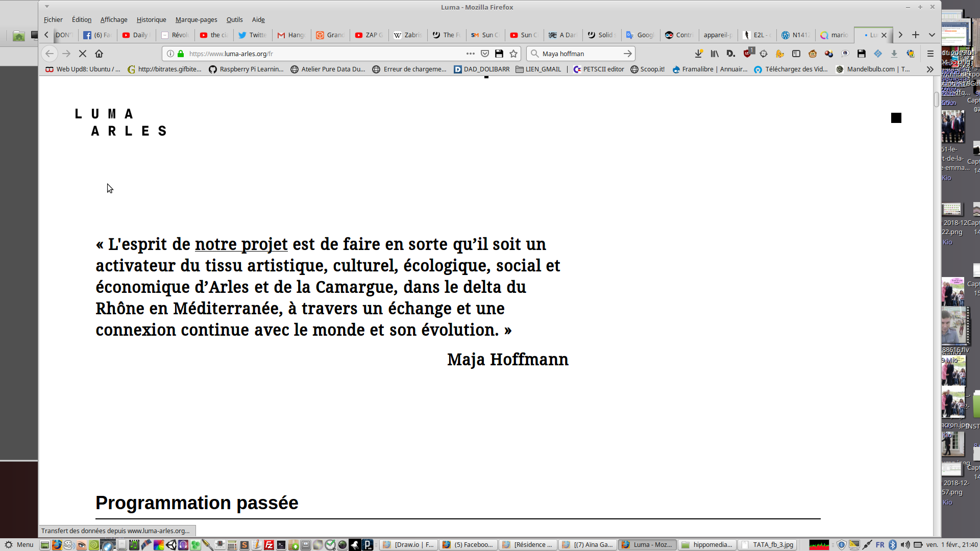Viewport: 980px width, 551px height.
Task: Show more bookmarks toolbar items
Action: 930,69
